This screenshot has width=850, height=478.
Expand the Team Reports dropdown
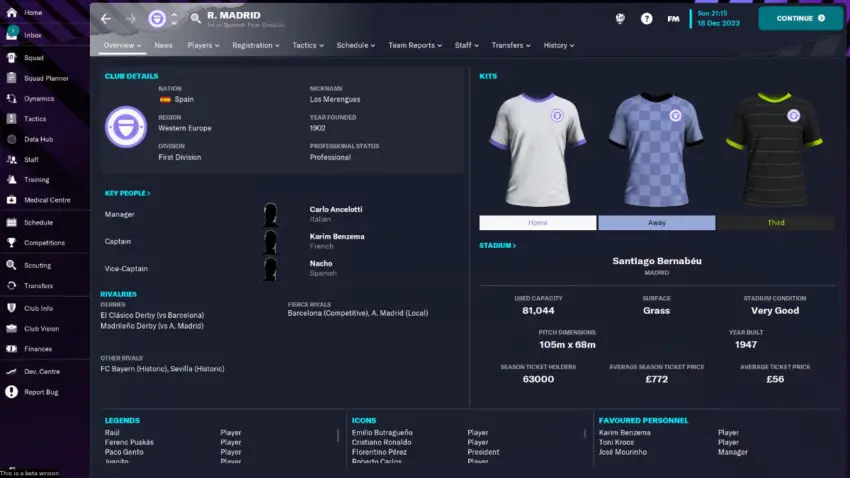pyautogui.click(x=415, y=46)
